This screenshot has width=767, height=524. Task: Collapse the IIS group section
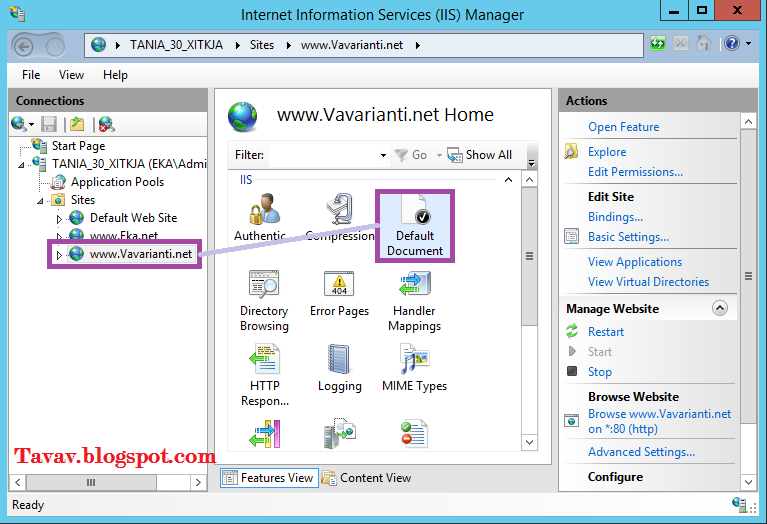click(509, 180)
